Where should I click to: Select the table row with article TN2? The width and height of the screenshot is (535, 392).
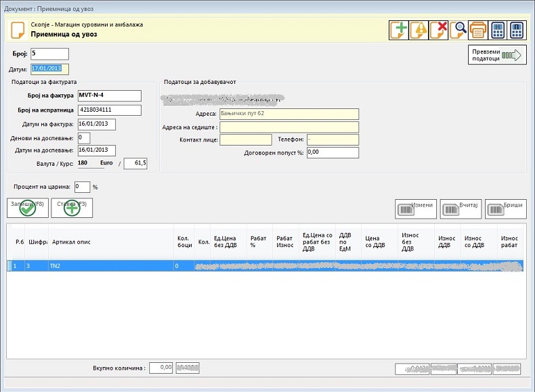point(265,266)
